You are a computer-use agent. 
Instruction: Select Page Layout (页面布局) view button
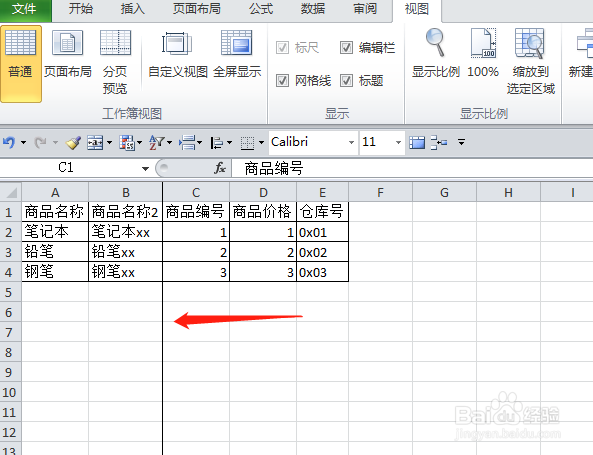[68, 55]
